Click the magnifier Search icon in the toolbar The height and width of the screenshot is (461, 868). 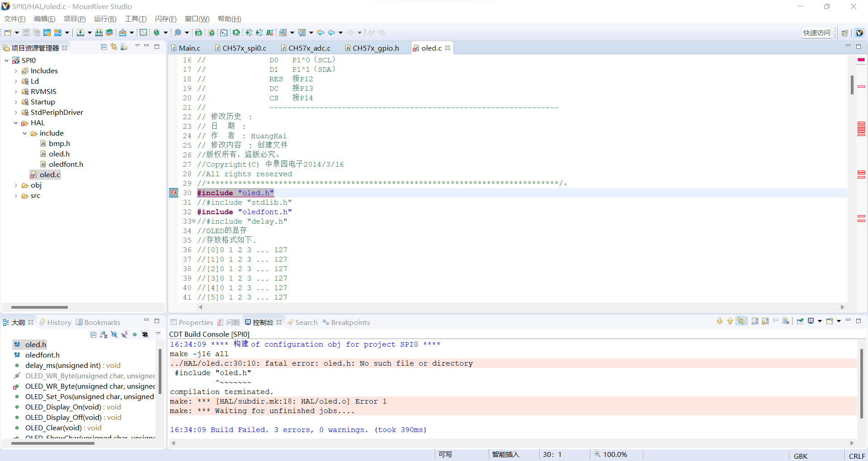178,33
